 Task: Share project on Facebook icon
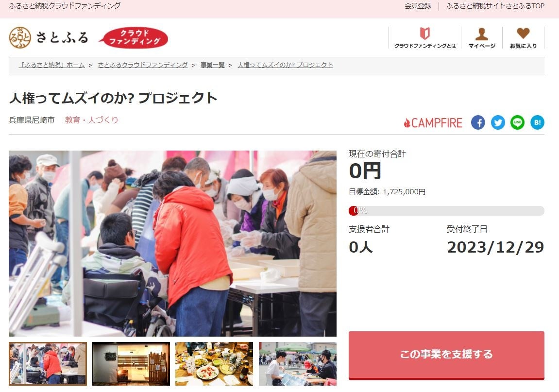(478, 123)
